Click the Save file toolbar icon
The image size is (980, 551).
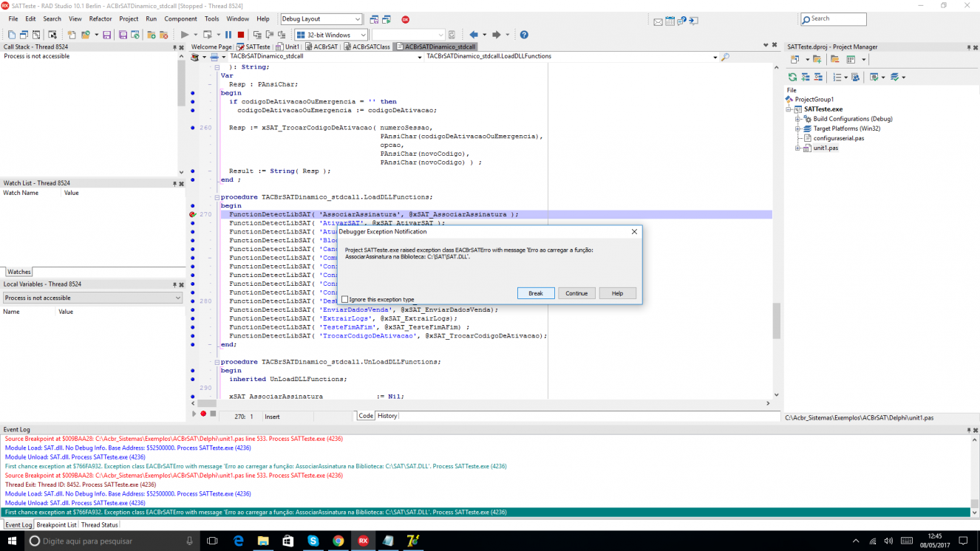(x=106, y=35)
